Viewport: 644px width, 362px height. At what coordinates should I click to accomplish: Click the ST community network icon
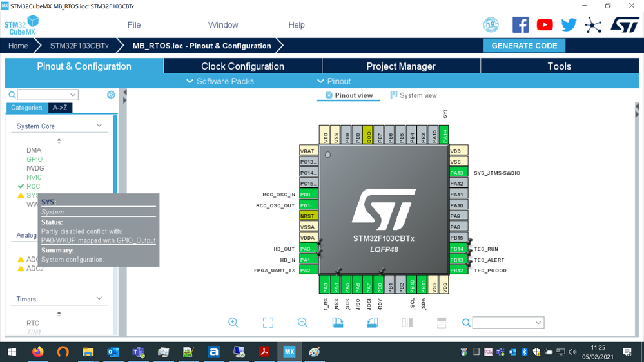(593, 25)
